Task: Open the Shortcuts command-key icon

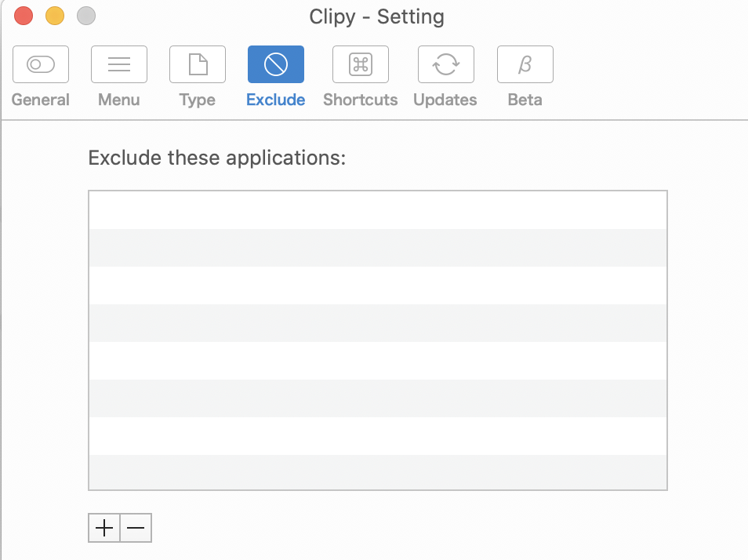Action: (x=361, y=64)
